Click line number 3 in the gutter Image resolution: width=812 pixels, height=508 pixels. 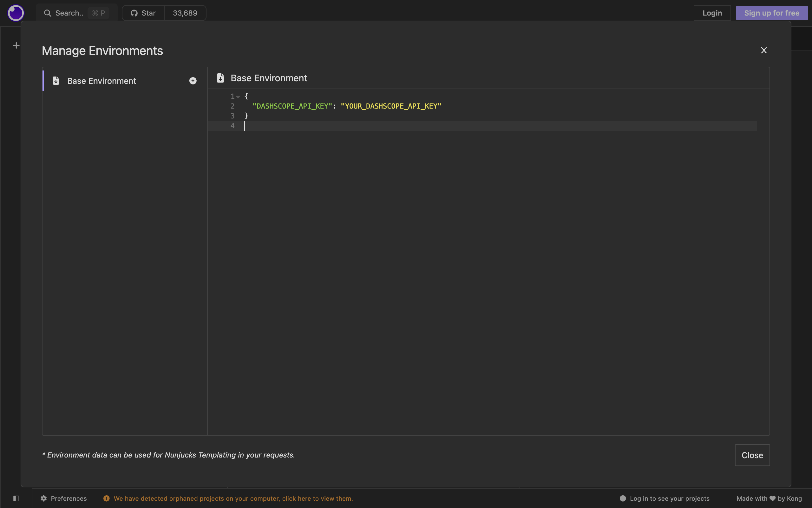tap(232, 116)
